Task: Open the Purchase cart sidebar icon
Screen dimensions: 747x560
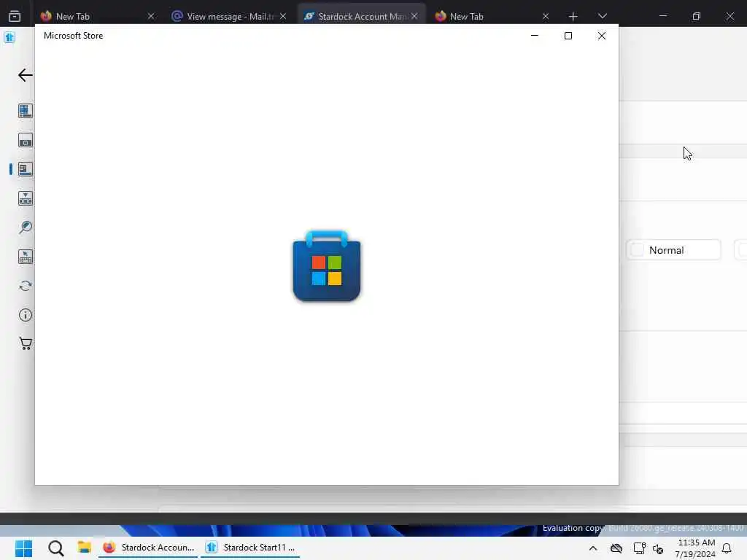Action: pyautogui.click(x=26, y=343)
